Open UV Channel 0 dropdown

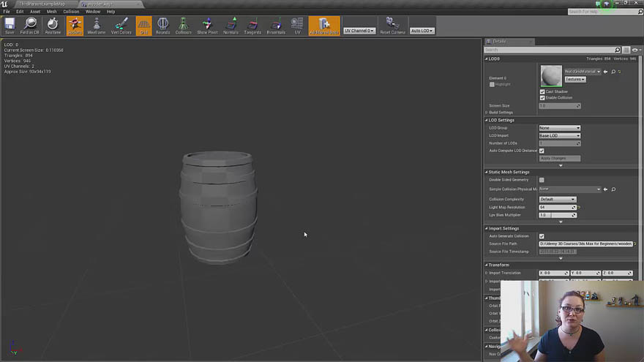359,31
